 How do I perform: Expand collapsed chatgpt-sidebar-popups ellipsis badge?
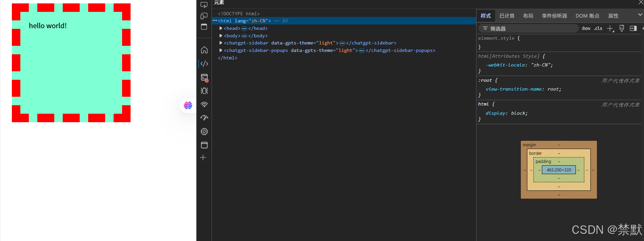tap(362, 51)
